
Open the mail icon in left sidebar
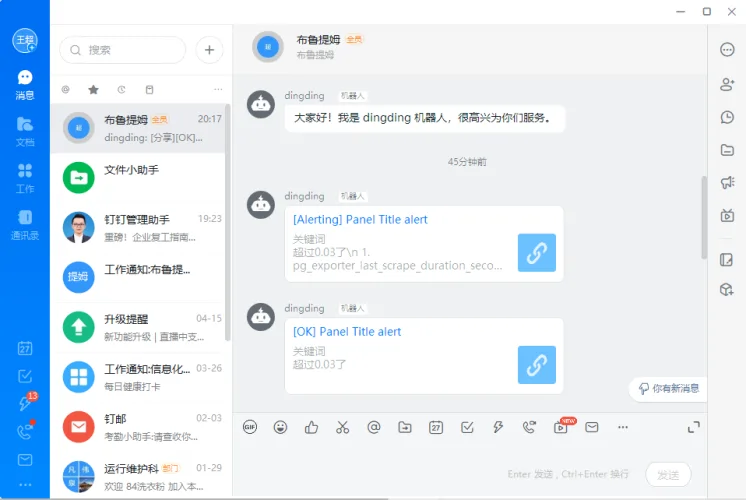click(x=25, y=460)
